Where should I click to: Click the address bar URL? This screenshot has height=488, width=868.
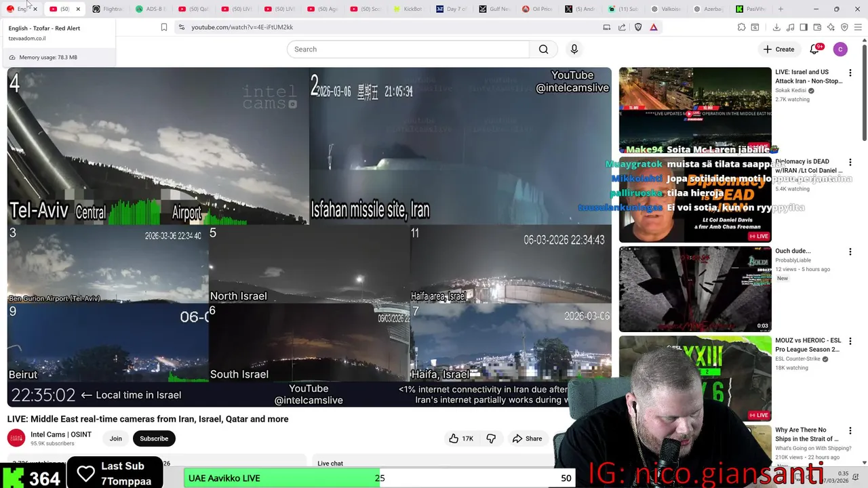242,27
